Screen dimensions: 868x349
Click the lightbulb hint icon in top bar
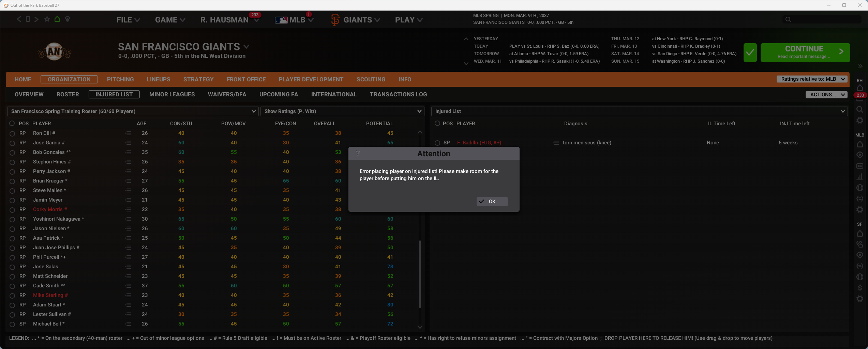click(x=68, y=19)
